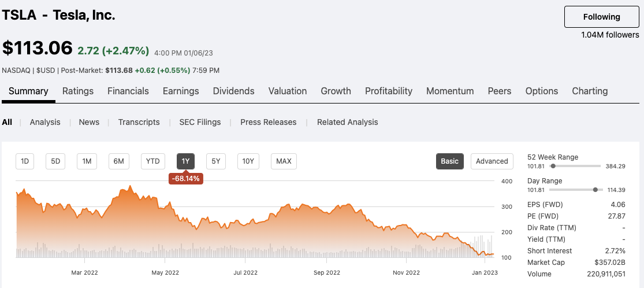
Task: Click the Following button
Action: [x=602, y=17]
